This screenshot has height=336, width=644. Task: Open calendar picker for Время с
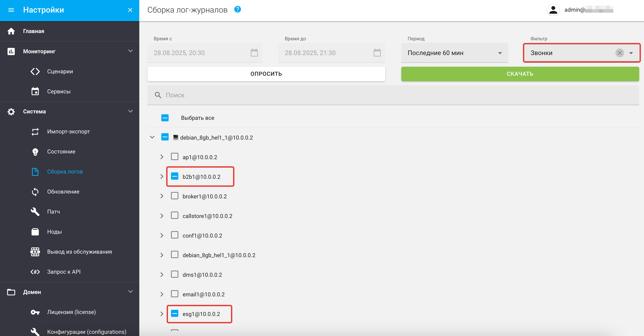point(254,53)
